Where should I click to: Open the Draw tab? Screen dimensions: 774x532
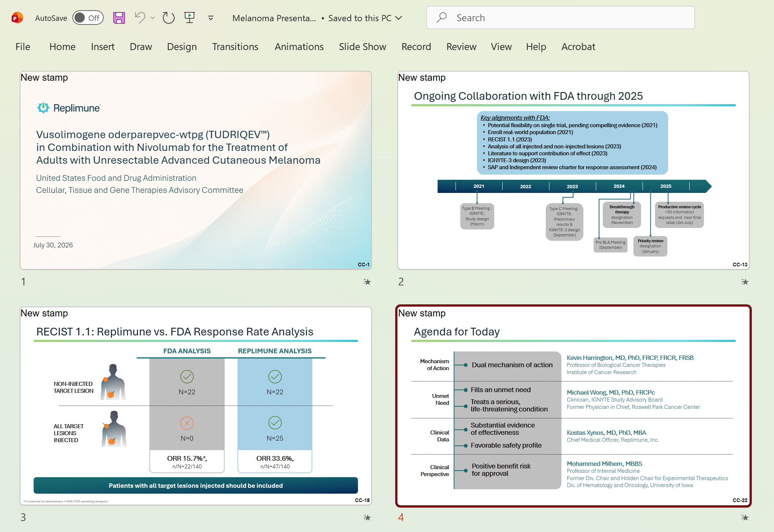coord(141,47)
